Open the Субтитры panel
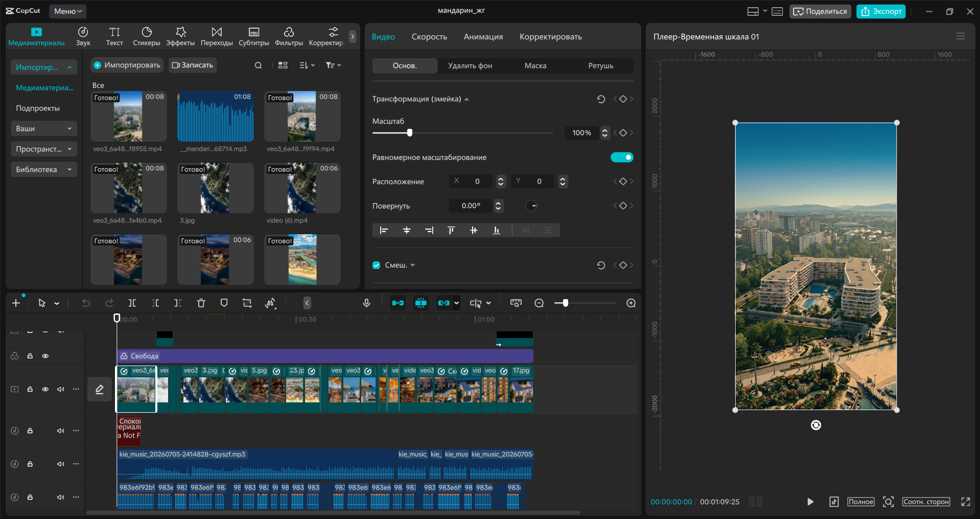 [253, 36]
